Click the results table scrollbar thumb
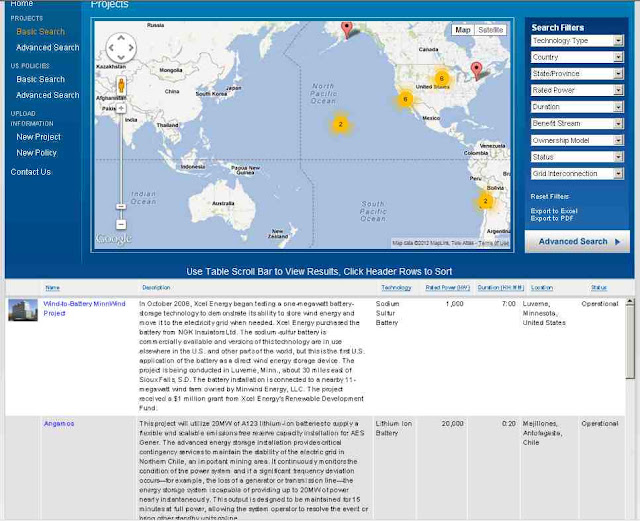This screenshot has width=640, height=521. click(630, 343)
